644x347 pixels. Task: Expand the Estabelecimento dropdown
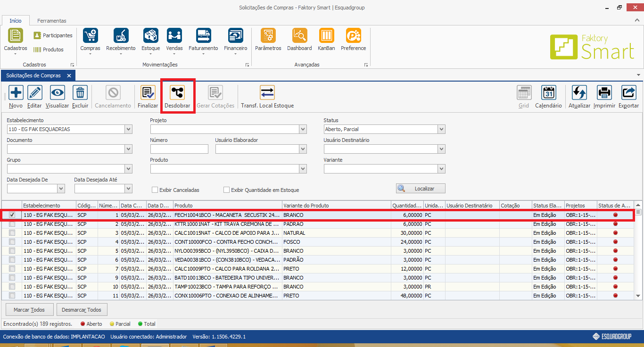128,129
